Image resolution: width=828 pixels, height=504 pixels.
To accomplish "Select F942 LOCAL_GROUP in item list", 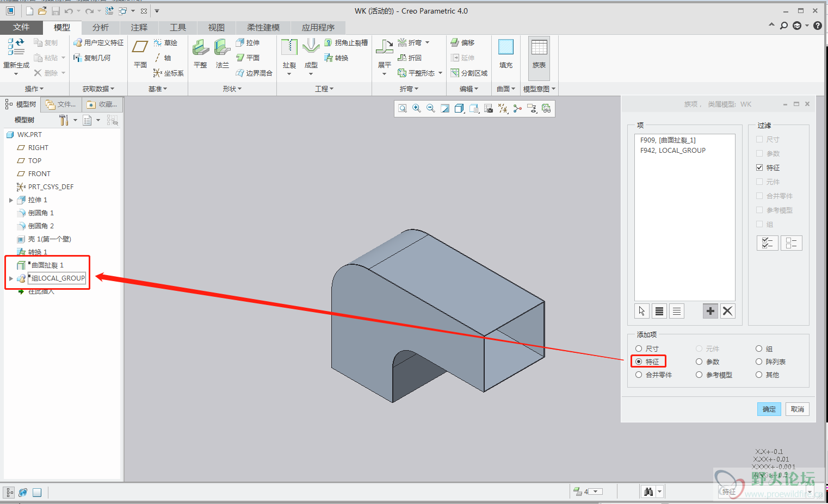I will (x=673, y=151).
